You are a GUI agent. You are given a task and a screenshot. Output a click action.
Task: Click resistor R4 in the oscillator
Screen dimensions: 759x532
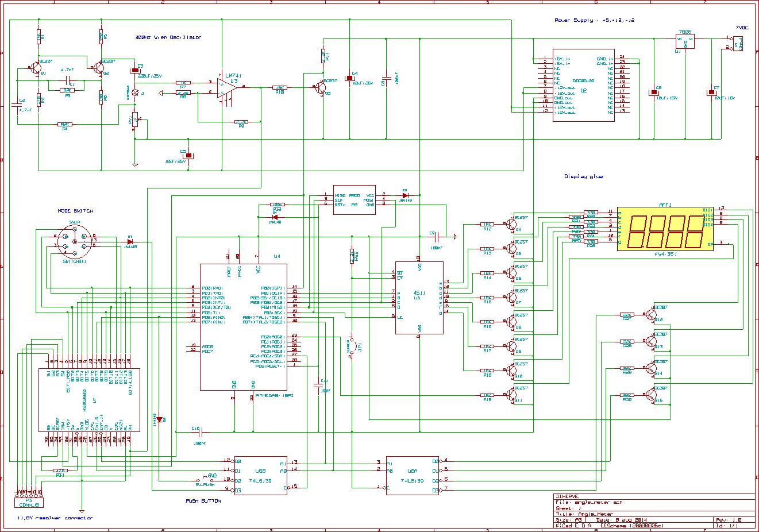tap(64, 125)
